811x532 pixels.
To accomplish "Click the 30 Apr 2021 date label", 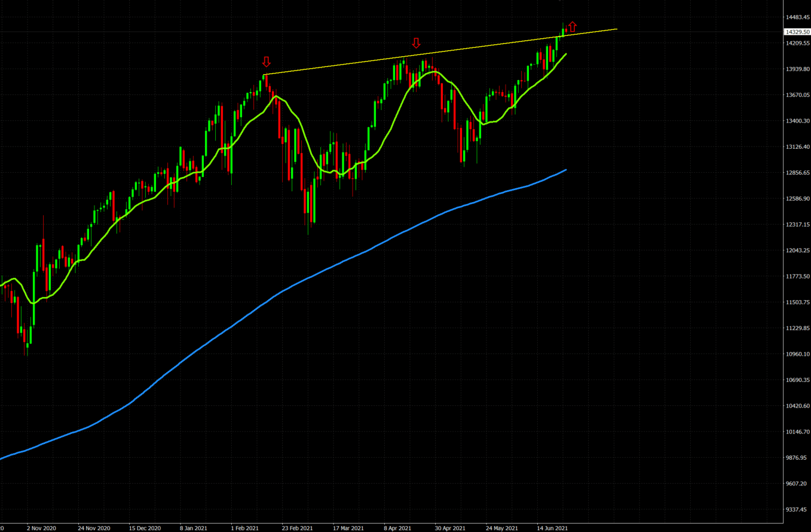I will pos(450,528).
